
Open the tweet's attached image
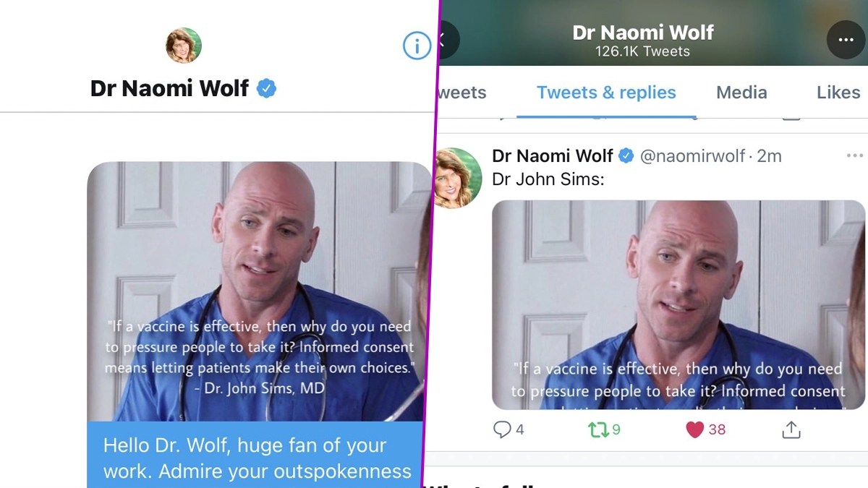click(678, 304)
